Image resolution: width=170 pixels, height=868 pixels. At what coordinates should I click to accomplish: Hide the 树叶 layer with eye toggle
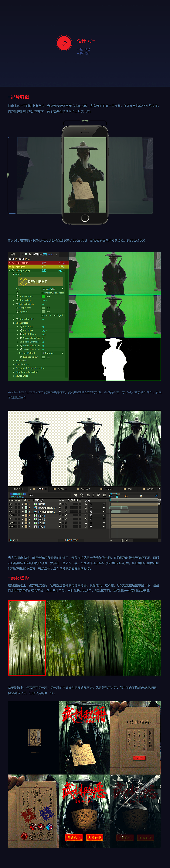(10, 519)
